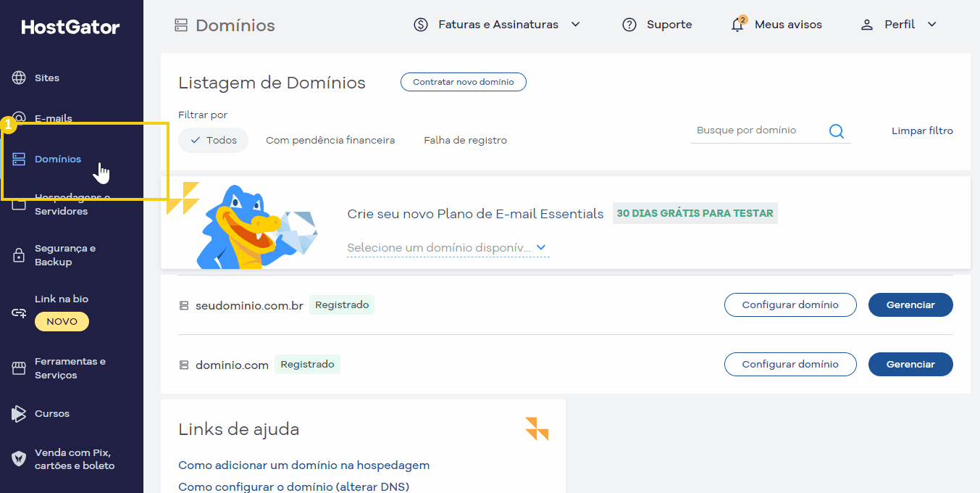Click the seudominio.com.br domain name

click(x=249, y=306)
